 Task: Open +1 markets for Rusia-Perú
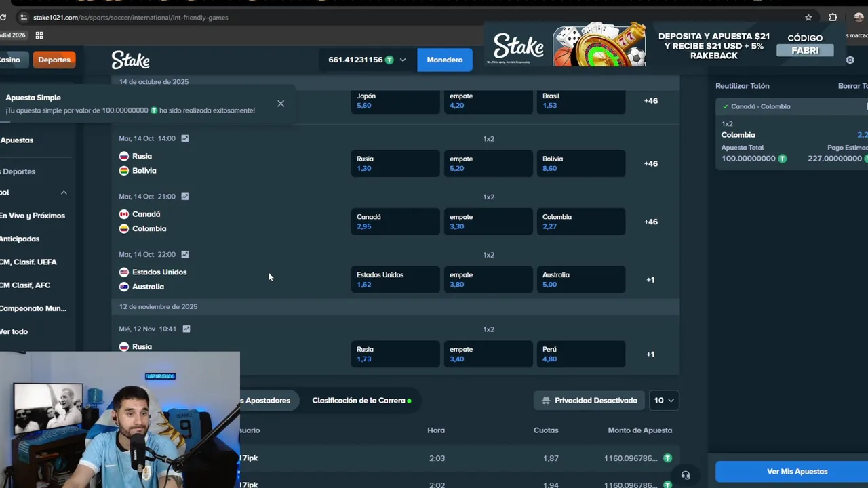(650, 354)
